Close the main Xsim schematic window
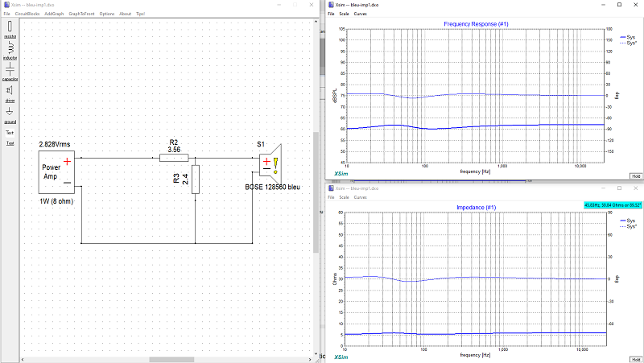 [312, 5]
